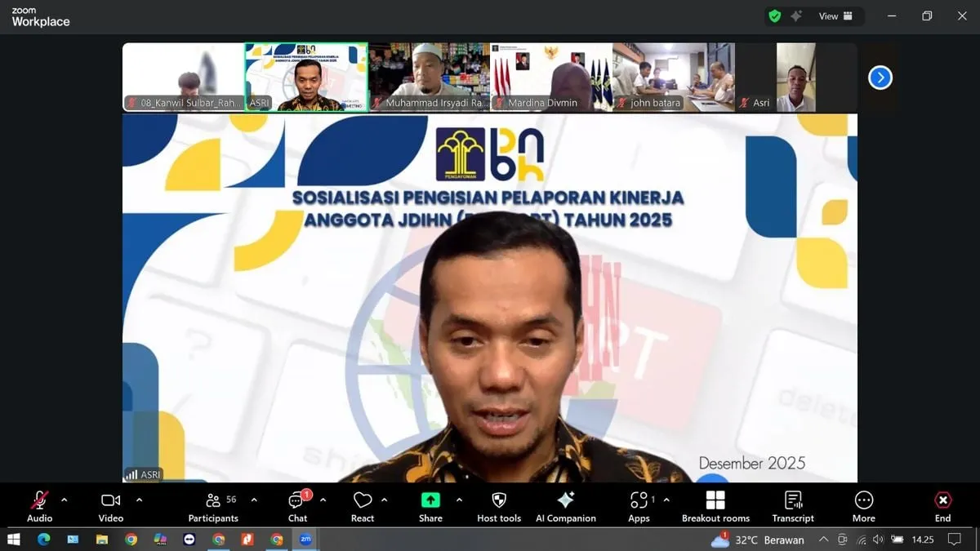Launch the AI Companion
The width and height of the screenshot is (980, 551).
coord(566,506)
